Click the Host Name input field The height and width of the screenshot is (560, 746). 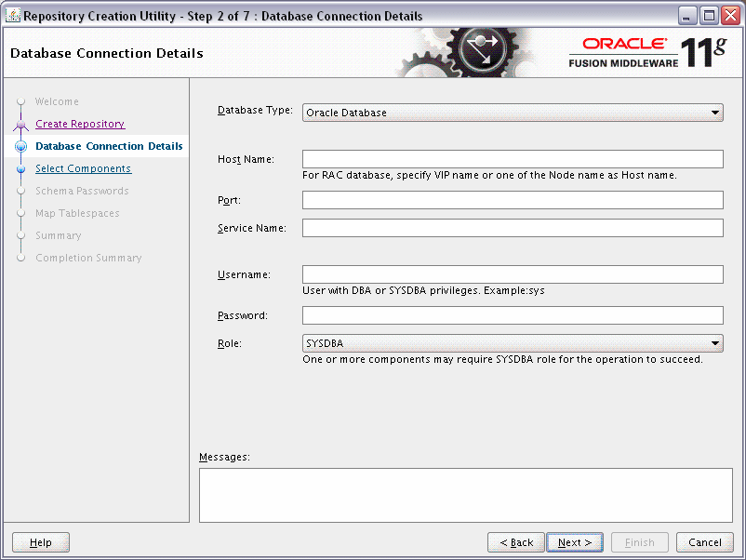tap(512, 158)
